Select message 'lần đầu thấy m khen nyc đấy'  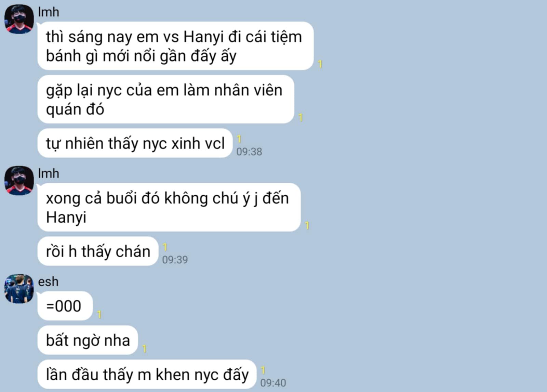click(147, 374)
